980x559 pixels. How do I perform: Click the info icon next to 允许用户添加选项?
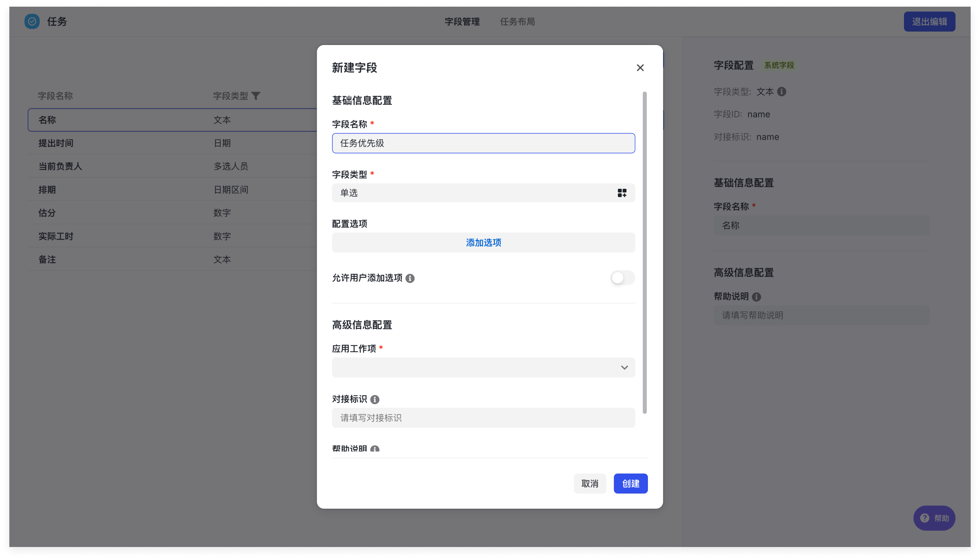click(410, 278)
